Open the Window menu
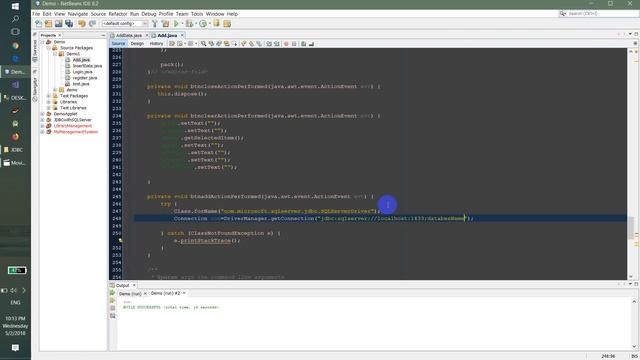The width and height of the screenshot is (640, 360). pos(215,14)
